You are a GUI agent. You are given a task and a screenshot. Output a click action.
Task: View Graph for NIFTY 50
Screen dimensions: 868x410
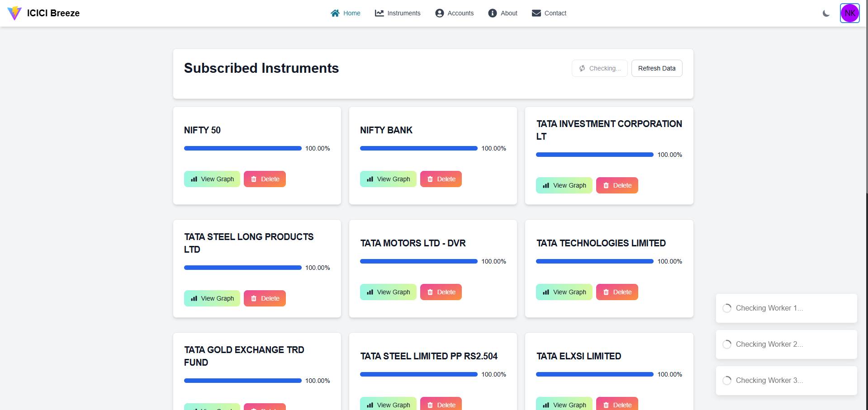pos(212,179)
